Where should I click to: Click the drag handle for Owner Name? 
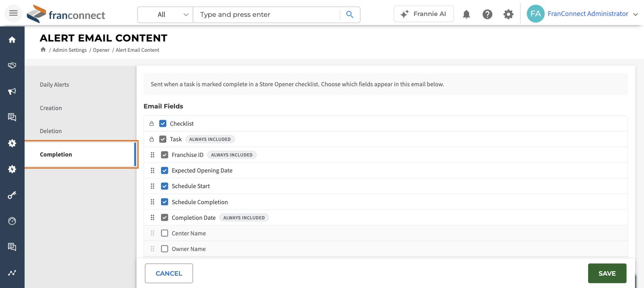pos(152,249)
